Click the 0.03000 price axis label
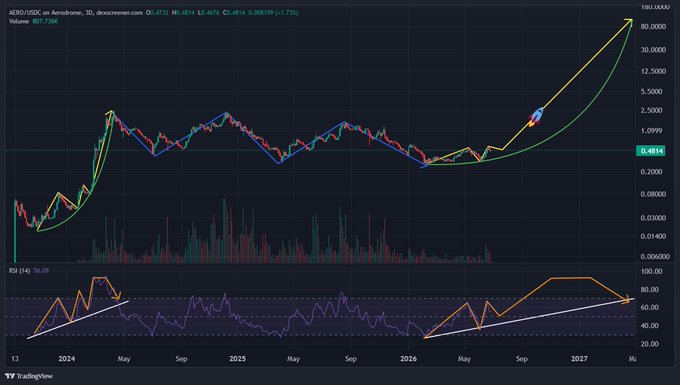The height and width of the screenshot is (385, 680). (653, 218)
